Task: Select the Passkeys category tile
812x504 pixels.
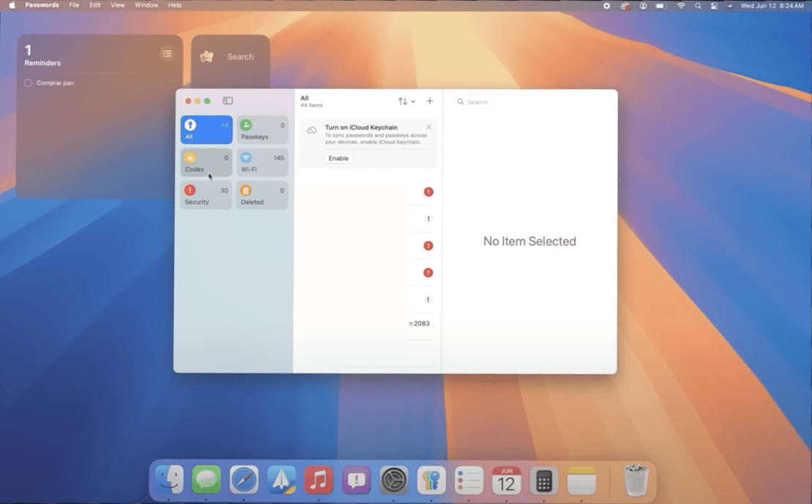Action: [262, 130]
